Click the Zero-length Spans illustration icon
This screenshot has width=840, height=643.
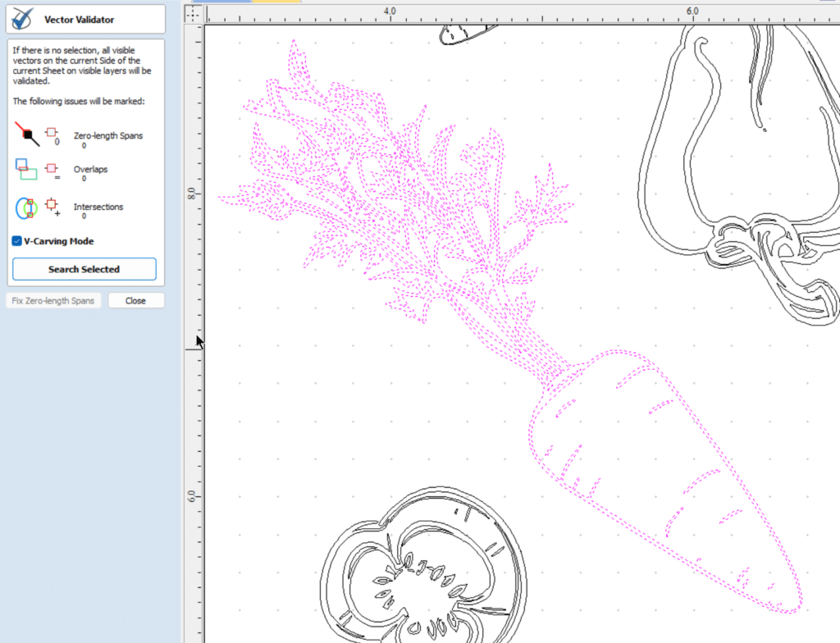[27, 134]
